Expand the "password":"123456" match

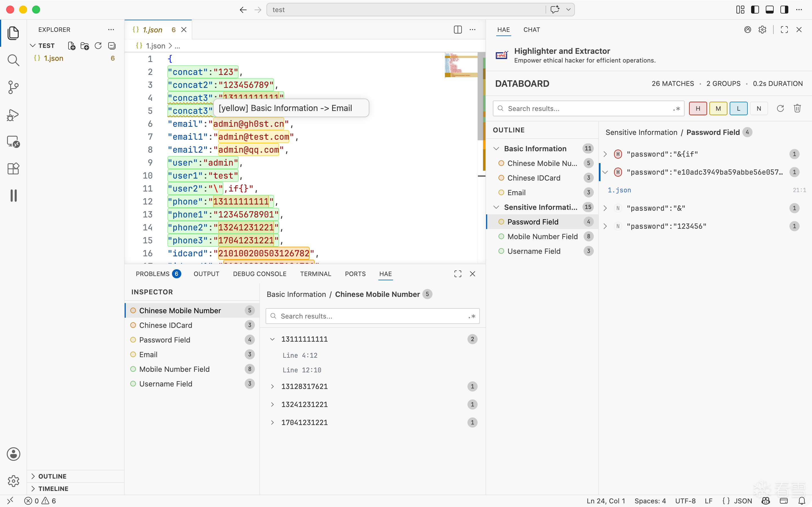605,226
